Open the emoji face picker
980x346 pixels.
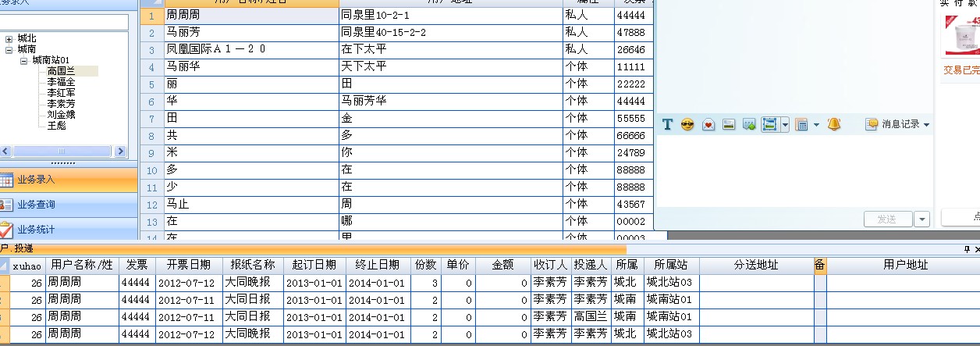coord(687,124)
